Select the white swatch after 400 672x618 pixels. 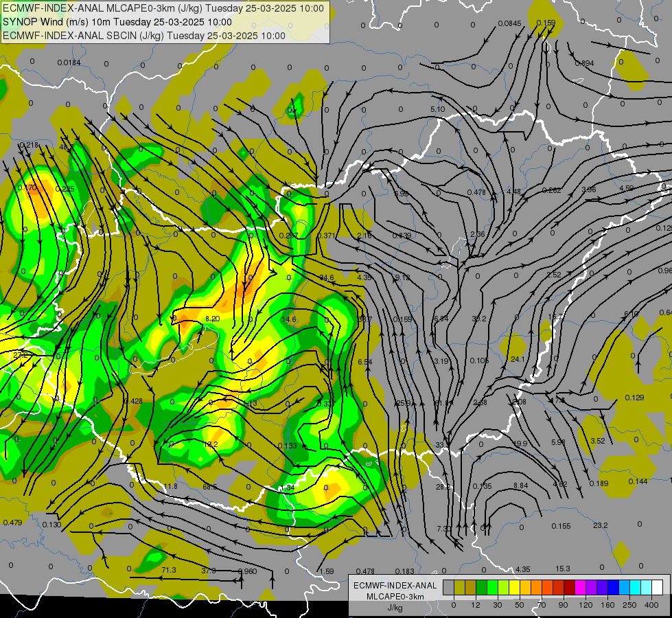coord(657,587)
